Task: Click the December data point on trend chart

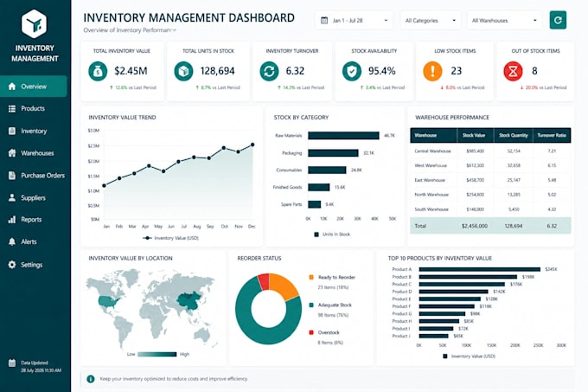Action: point(252,145)
